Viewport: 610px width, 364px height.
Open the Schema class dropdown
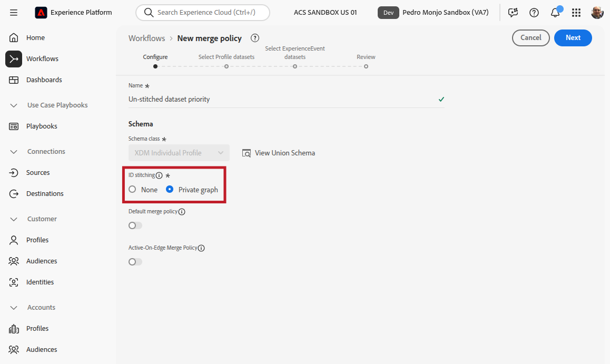coord(179,153)
